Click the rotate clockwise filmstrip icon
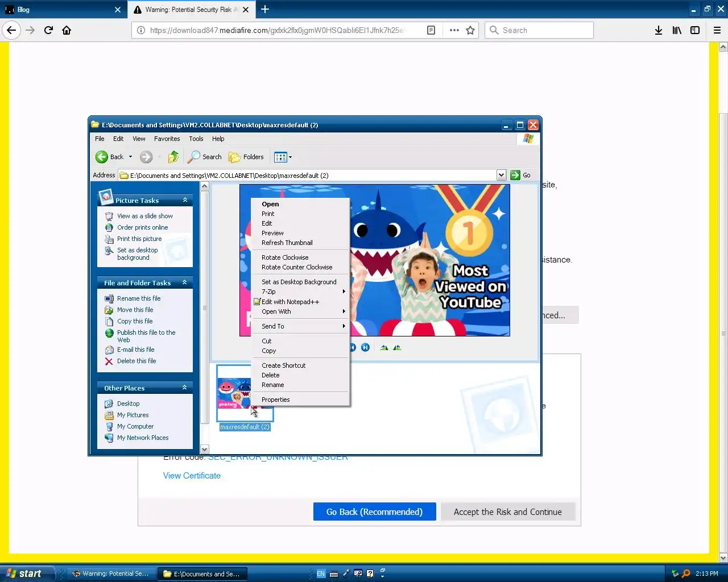The image size is (728, 582). [384, 347]
